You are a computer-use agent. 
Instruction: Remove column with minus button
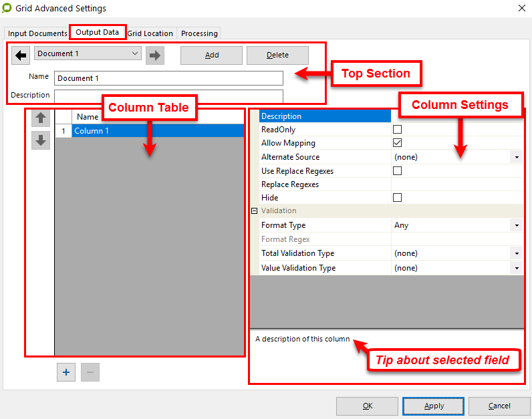pyautogui.click(x=90, y=373)
